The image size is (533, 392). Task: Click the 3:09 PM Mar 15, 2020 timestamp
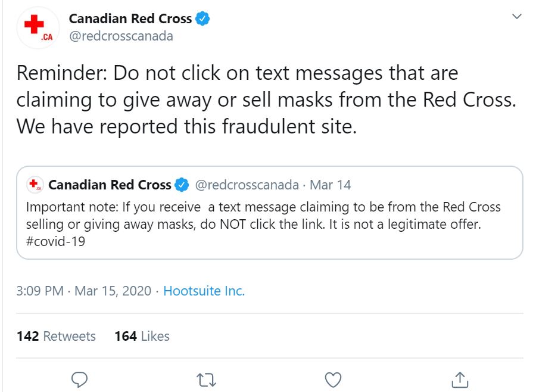83,291
